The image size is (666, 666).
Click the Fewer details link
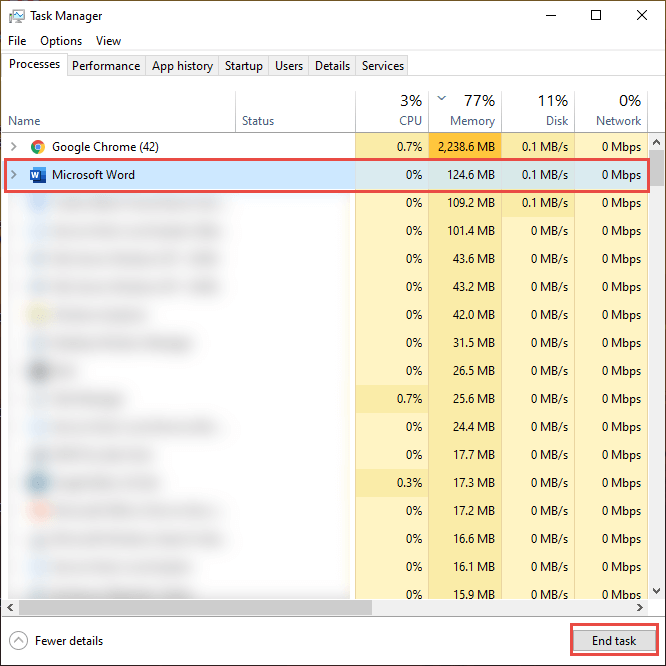[69, 641]
